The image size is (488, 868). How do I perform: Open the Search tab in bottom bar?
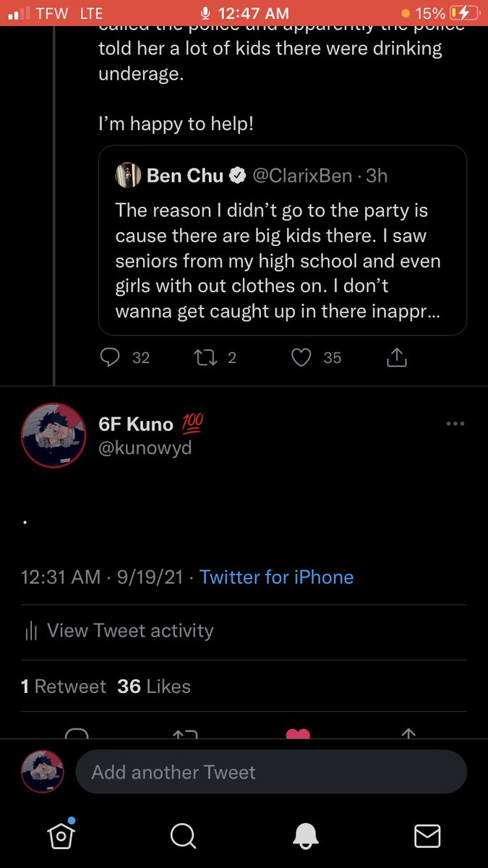tap(183, 835)
